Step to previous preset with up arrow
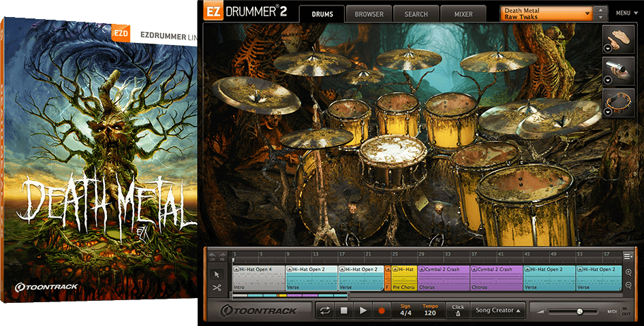 [601, 10]
